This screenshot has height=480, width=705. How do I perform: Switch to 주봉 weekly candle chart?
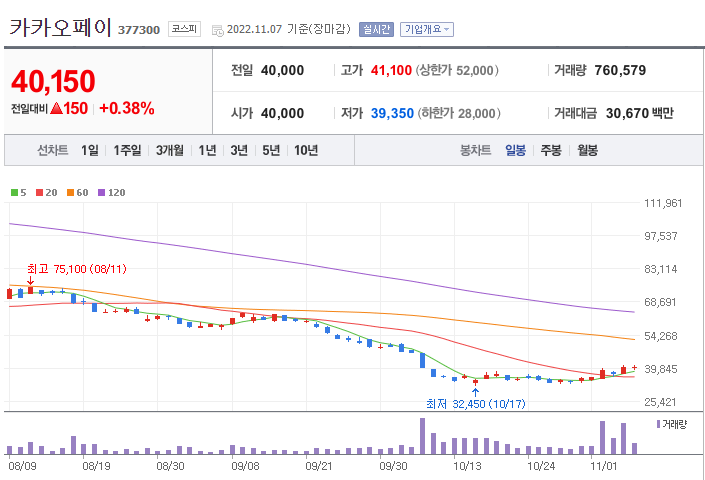click(x=551, y=150)
